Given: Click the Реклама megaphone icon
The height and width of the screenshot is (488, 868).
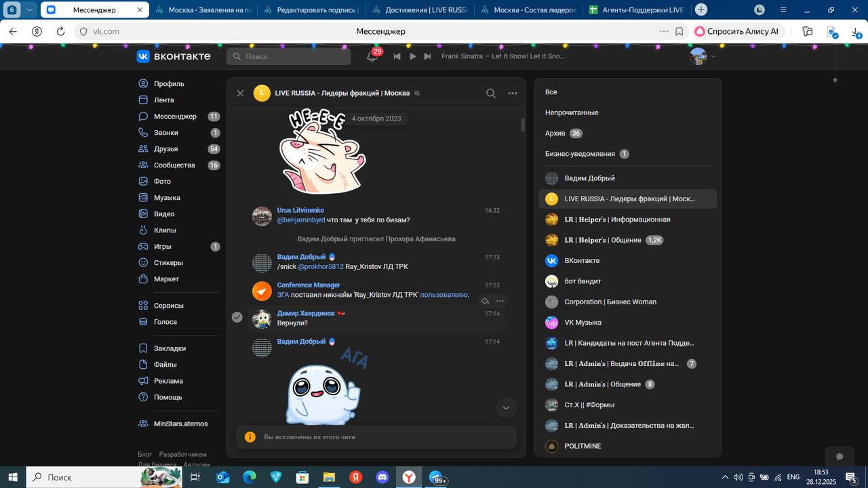Looking at the screenshot, I should [x=143, y=381].
